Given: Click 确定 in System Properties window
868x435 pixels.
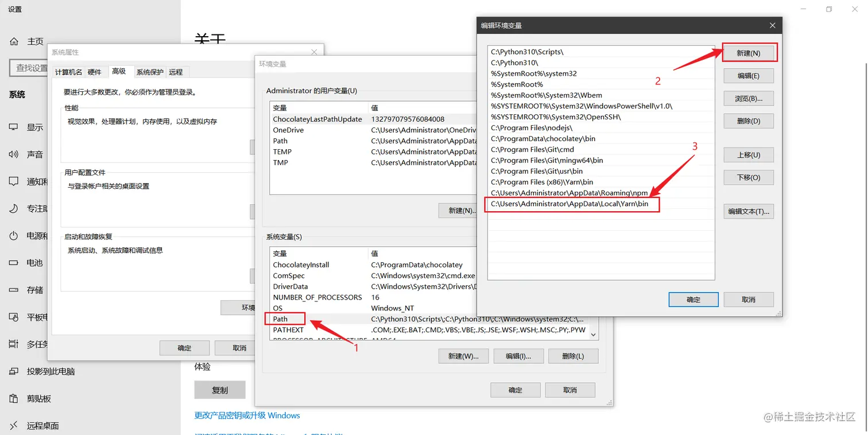Looking at the screenshot, I should click(x=185, y=348).
